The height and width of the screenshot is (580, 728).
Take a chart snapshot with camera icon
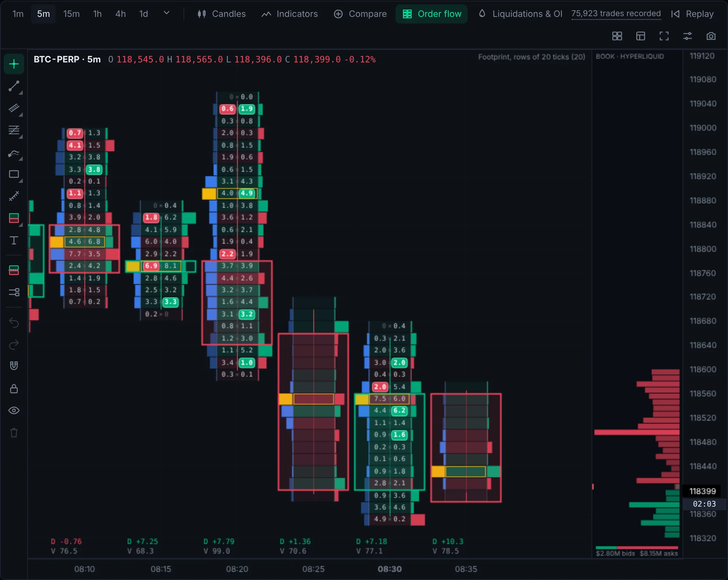[x=711, y=36]
